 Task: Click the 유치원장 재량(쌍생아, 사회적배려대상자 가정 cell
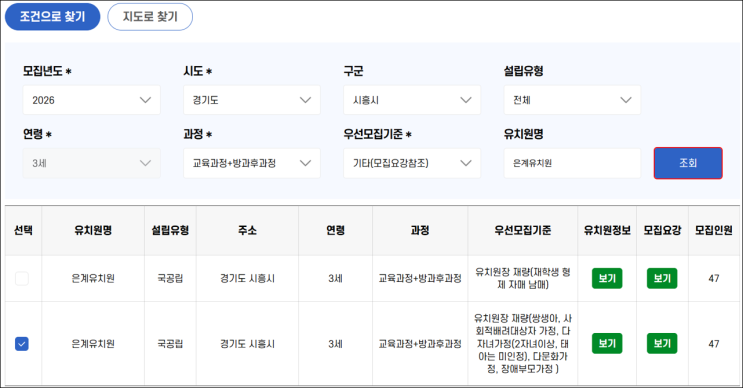[x=523, y=343]
